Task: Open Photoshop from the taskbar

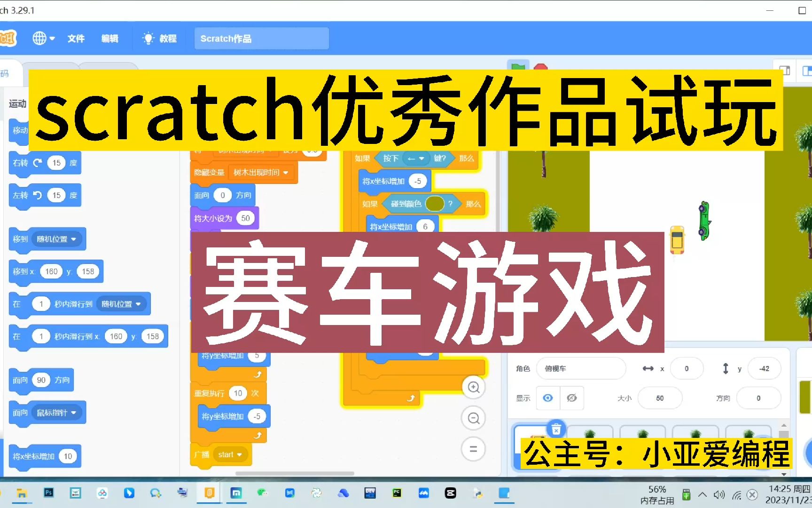Action: [48, 493]
